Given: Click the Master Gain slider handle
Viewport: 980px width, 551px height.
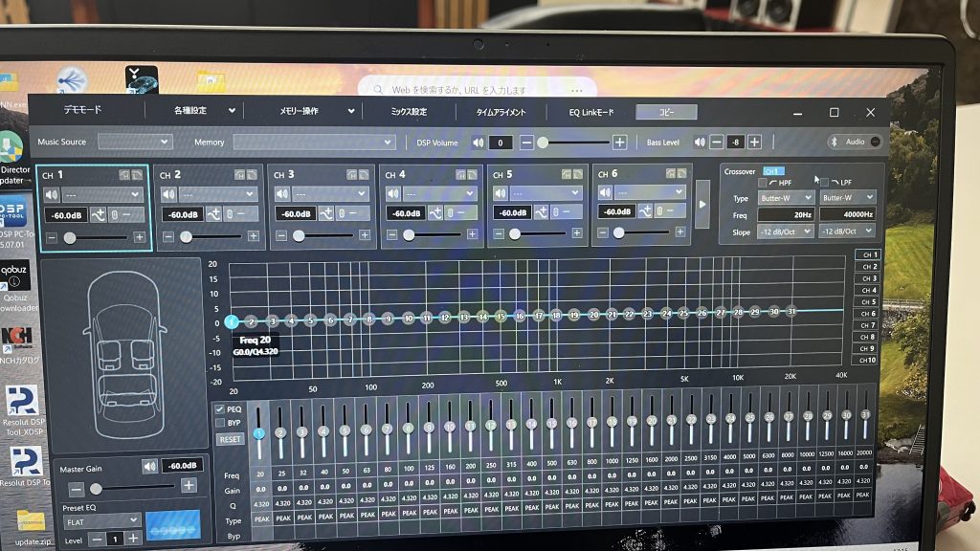Looking at the screenshot, I should coord(95,488).
